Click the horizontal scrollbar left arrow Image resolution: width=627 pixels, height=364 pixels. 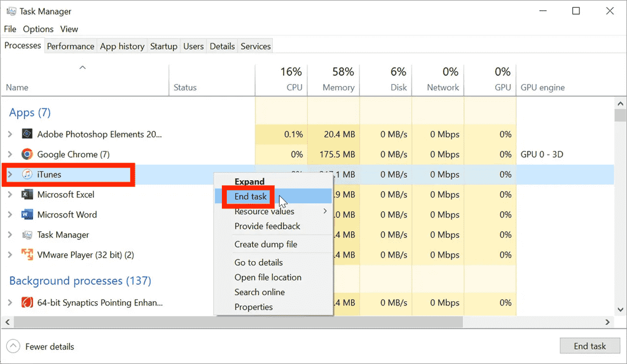[x=6, y=322]
